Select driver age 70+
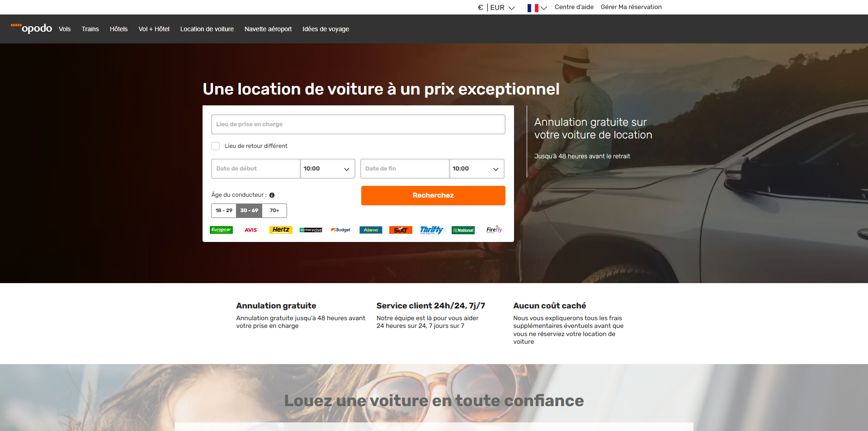868x431 pixels. 274,210
